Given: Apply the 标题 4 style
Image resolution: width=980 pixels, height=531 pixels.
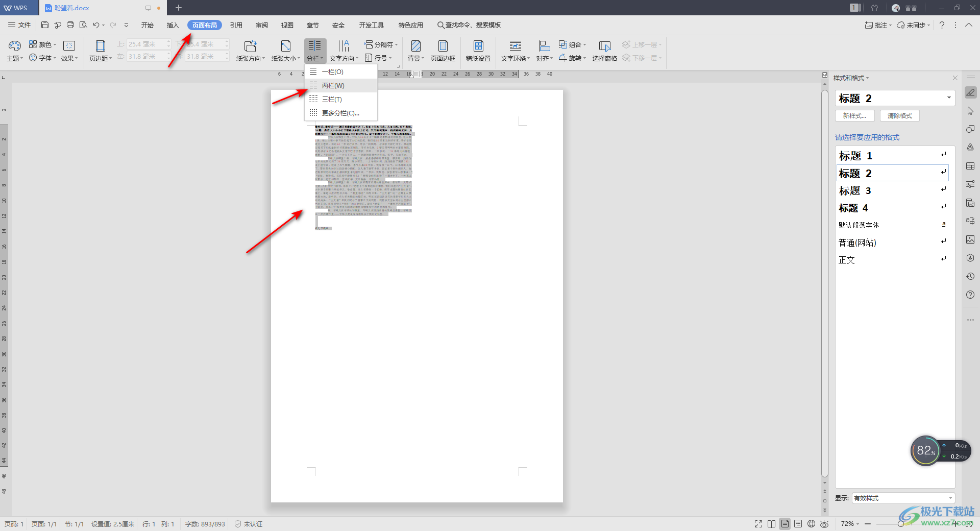Looking at the screenshot, I should pyautogui.click(x=893, y=208).
